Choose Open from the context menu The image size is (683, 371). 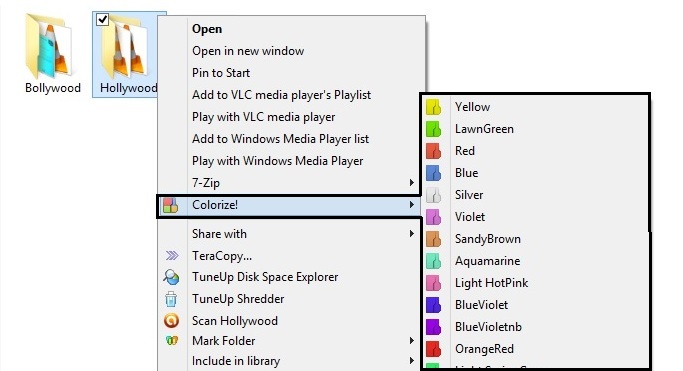(x=207, y=29)
